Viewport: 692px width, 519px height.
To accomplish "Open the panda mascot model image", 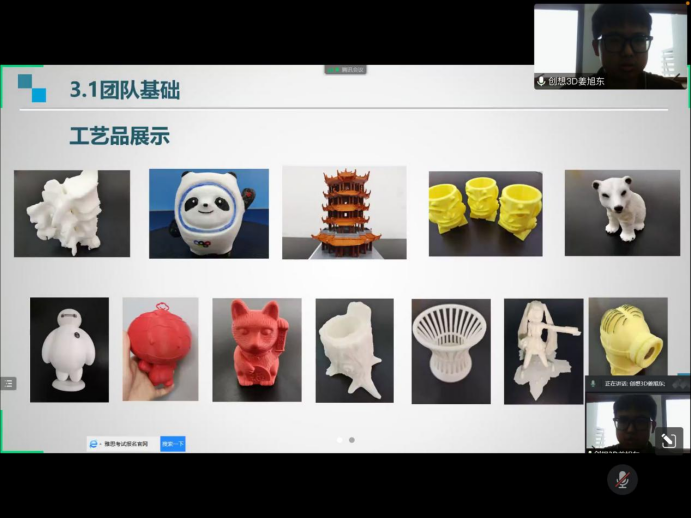I will (x=208, y=213).
